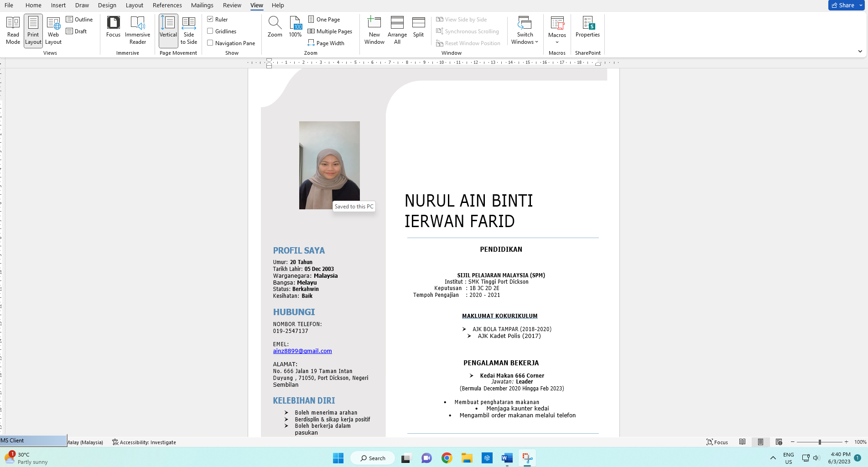Open a New Window of the document
Image resolution: width=868 pixels, height=467 pixels.
point(374,30)
